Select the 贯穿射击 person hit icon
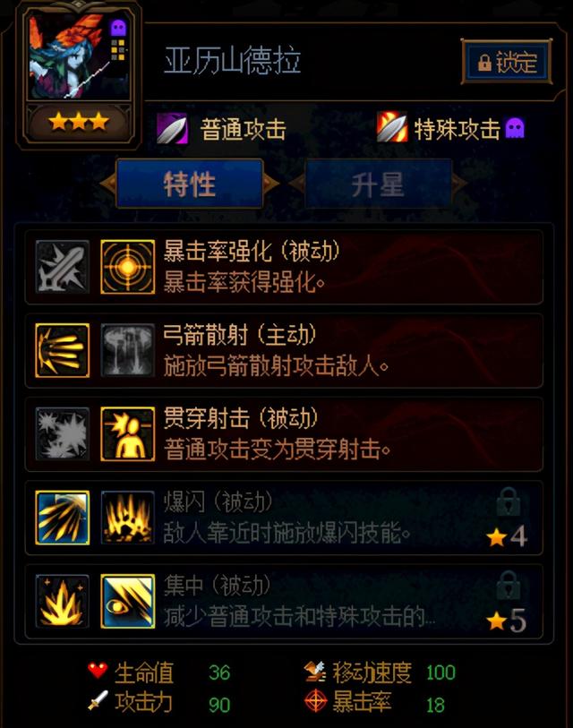The image size is (573, 728). (x=128, y=434)
